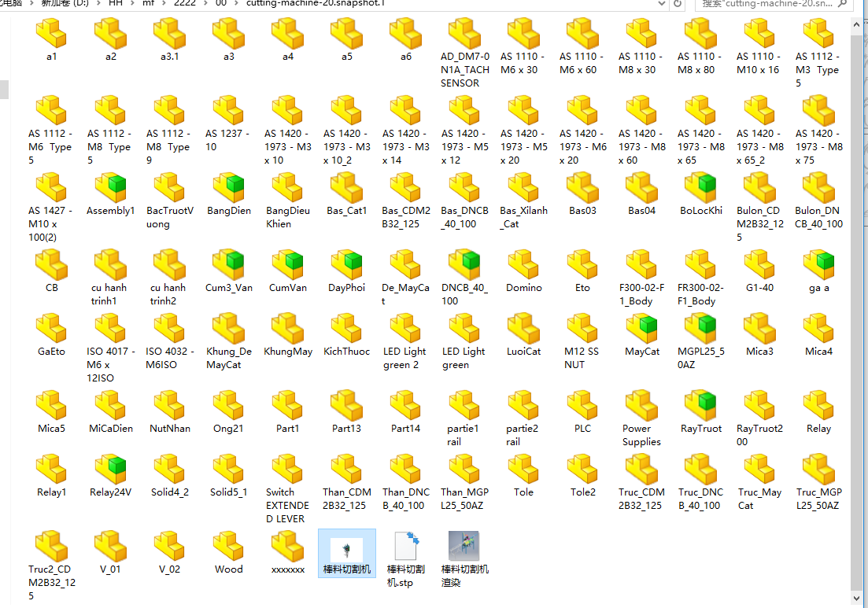This screenshot has width=868, height=608.
Task: Select the Bas_Xilanh_Cat part icon
Action: [x=523, y=186]
